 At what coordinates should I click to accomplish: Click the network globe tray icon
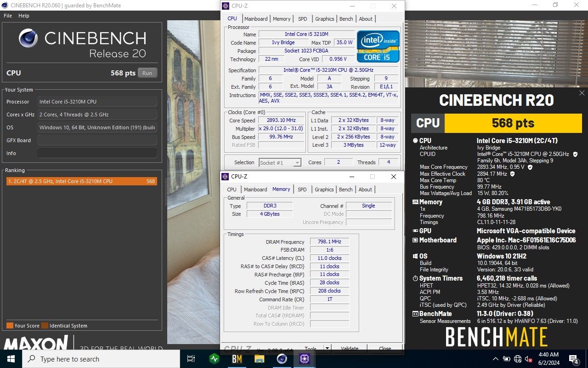click(x=518, y=359)
